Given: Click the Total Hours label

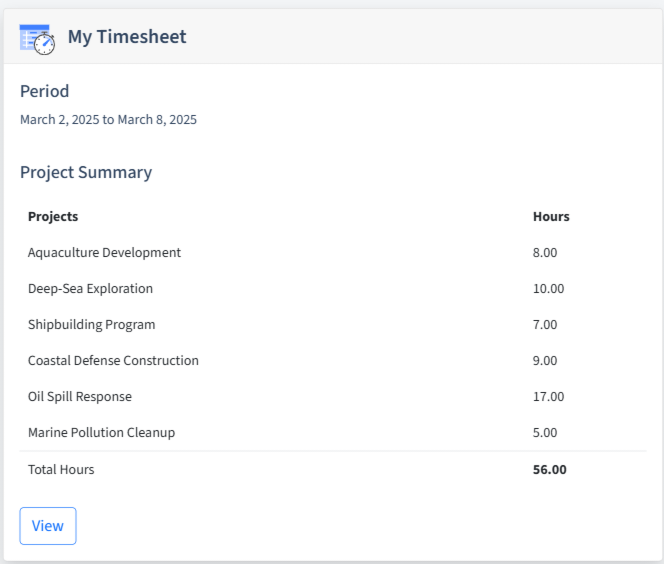Looking at the screenshot, I should click(61, 470).
